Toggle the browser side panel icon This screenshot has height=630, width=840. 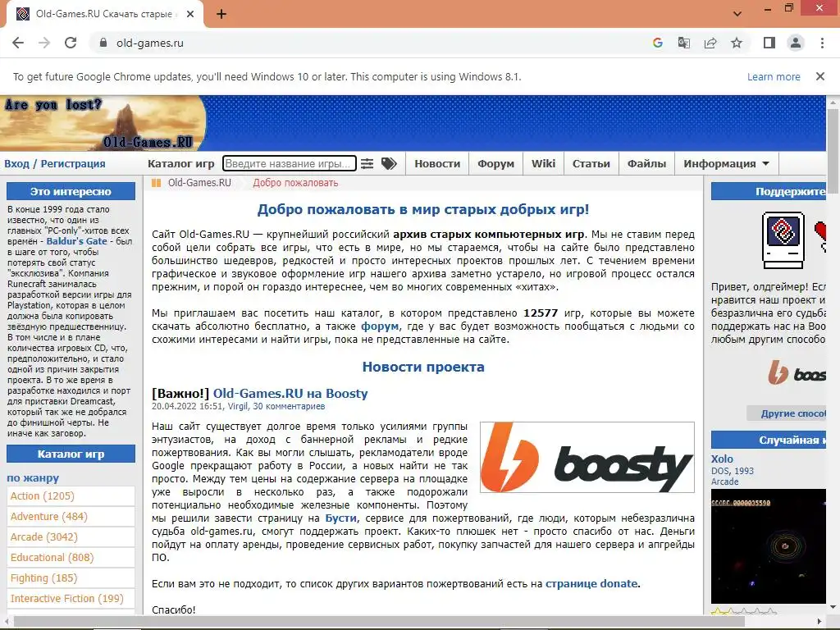769,43
